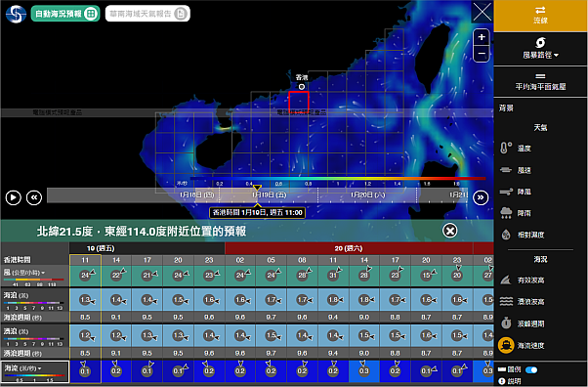The width and height of the screenshot is (588, 387).
Task: Toggle the 平均海平面氣壓 pressure overlay
Action: click(x=540, y=82)
